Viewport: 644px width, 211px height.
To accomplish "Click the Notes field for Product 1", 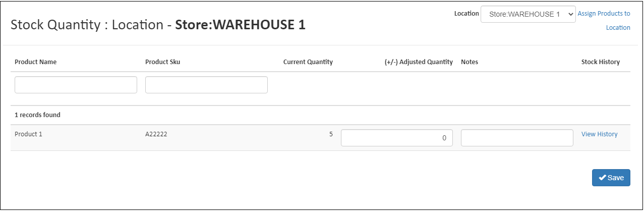I will click(x=517, y=138).
